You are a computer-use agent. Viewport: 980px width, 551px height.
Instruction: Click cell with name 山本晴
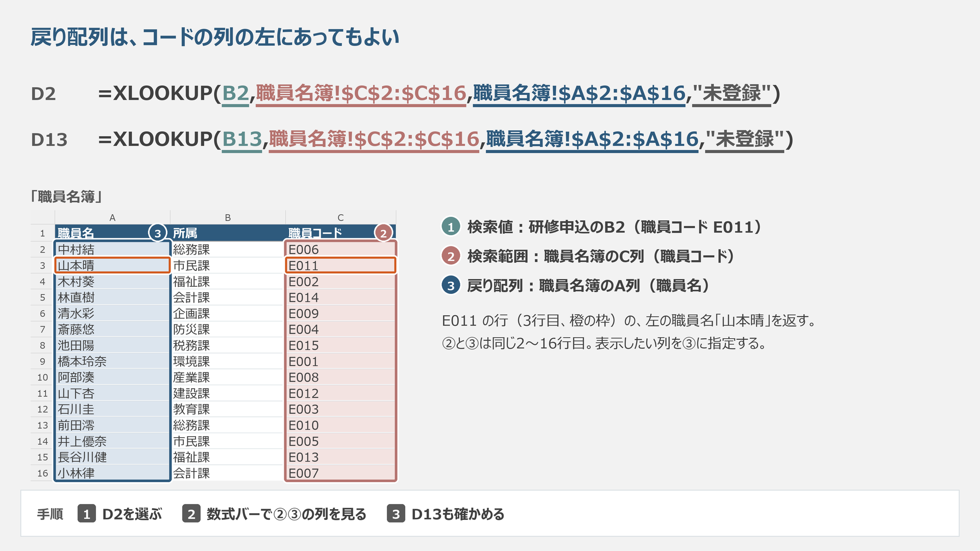pyautogui.click(x=112, y=265)
